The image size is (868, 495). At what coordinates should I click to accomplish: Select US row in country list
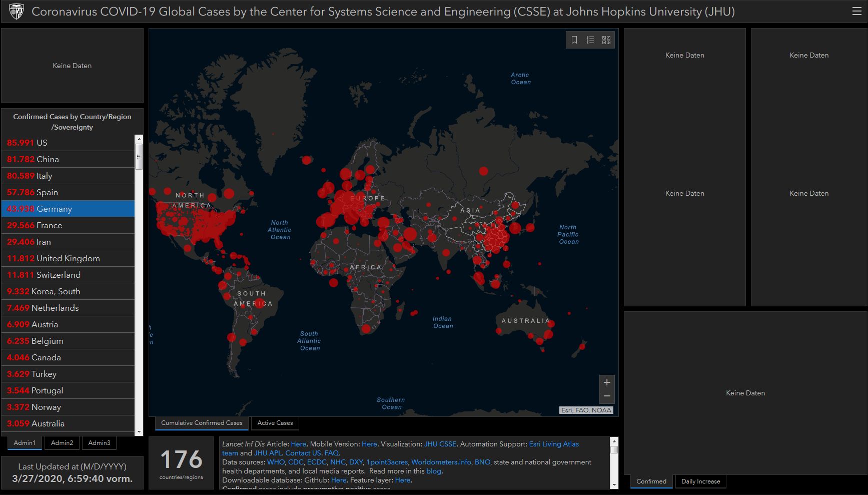68,143
